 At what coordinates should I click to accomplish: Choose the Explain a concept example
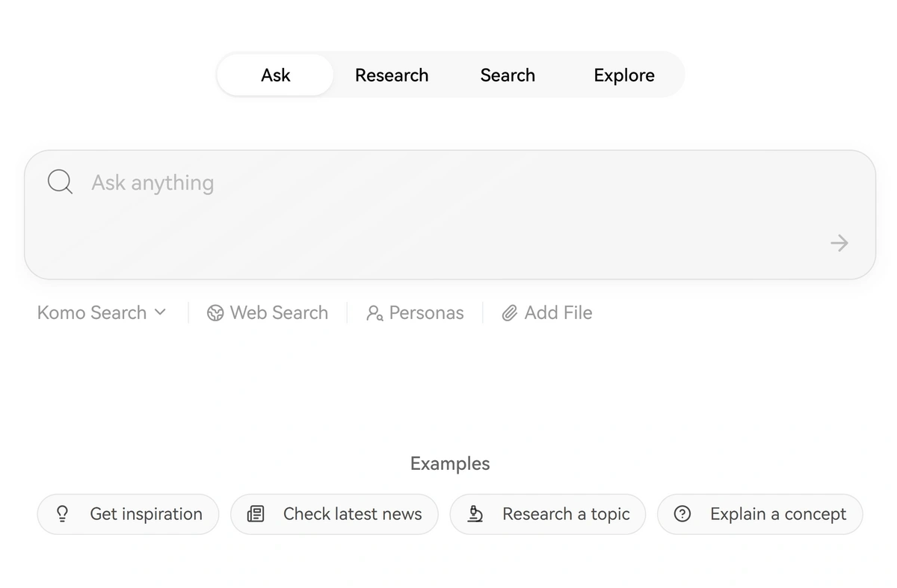tap(760, 514)
